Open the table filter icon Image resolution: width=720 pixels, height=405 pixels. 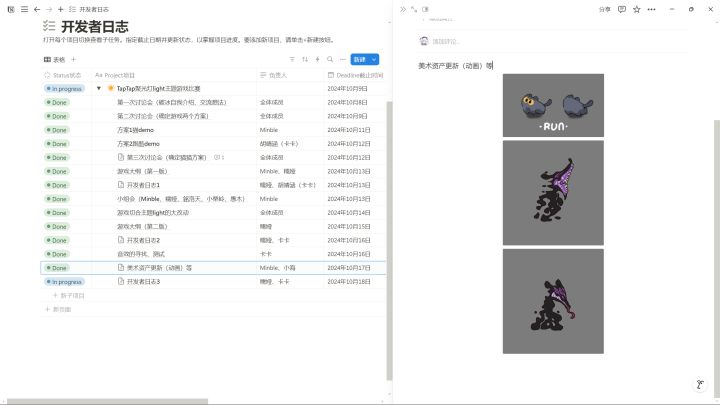click(x=292, y=59)
